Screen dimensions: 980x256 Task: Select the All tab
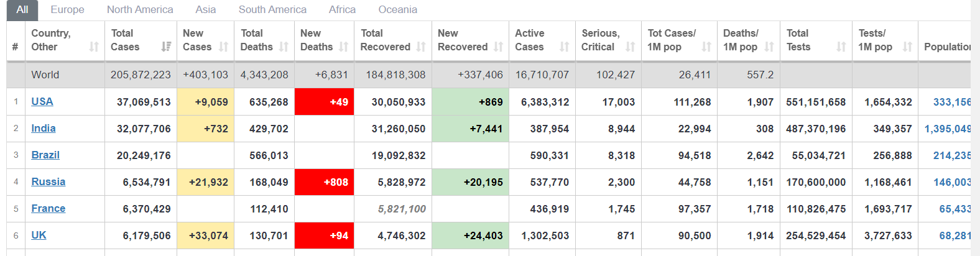[x=22, y=10]
